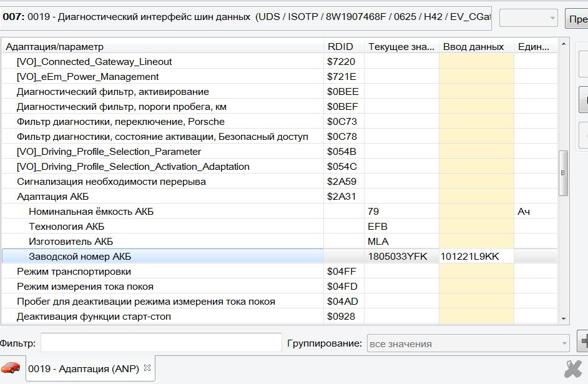Close the 0019 Адаптация (ANP) tab
Viewport: 588px width, 384px height.
(x=147, y=368)
